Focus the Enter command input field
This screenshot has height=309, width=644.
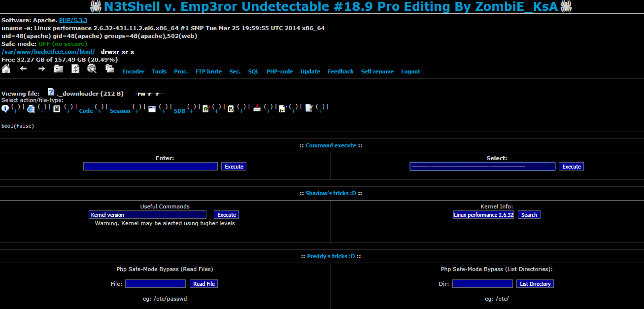150,167
